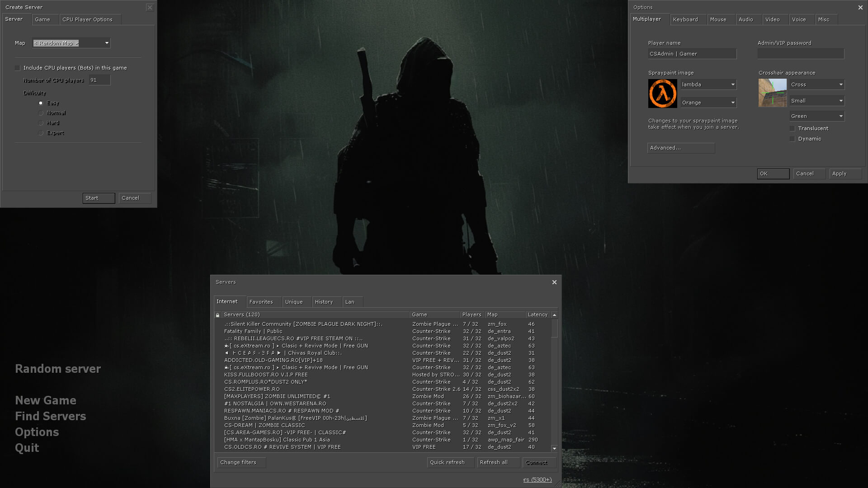Select server 'CS-DREAM | ZOMBIE CLASSIC'
The width and height of the screenshot is (868, 488).
[x=382, y=426]
